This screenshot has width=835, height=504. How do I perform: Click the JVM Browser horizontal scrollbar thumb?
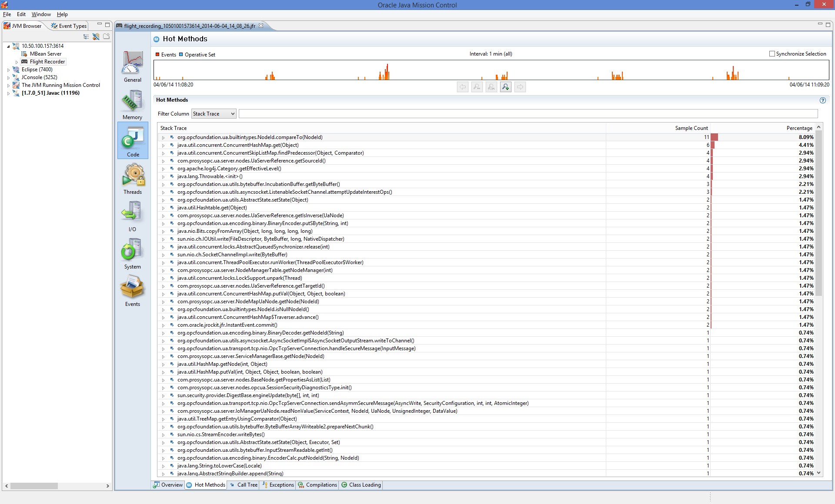[34, 486]
